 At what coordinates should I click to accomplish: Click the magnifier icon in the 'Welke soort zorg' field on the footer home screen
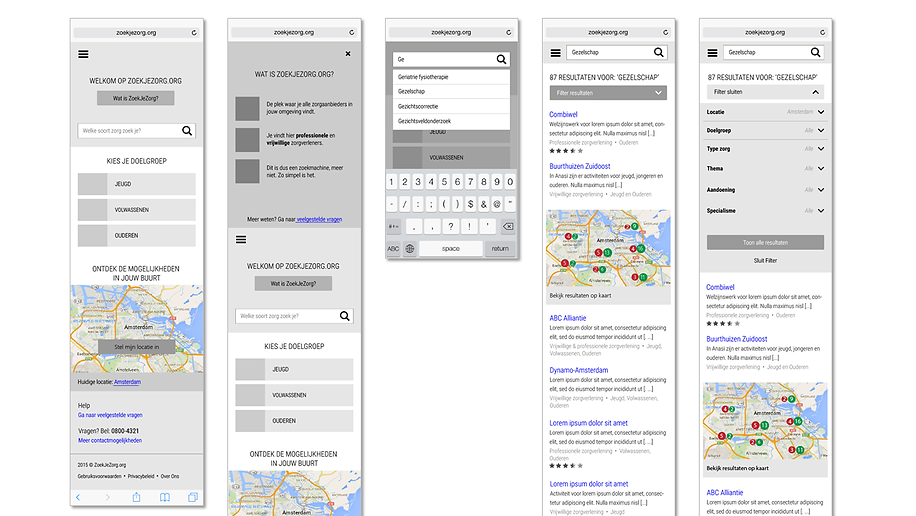(x=187, y=131)
